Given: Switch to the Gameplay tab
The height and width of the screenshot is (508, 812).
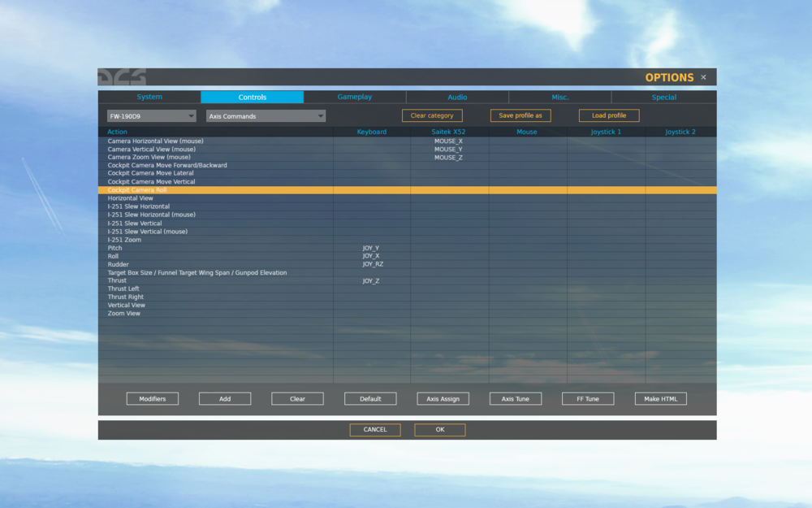Looking at the screenshot, I should (x=355, y=97).
